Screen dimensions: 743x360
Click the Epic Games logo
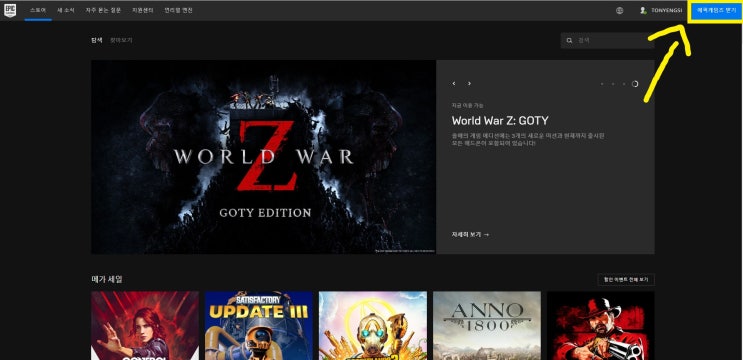point(10,10)
